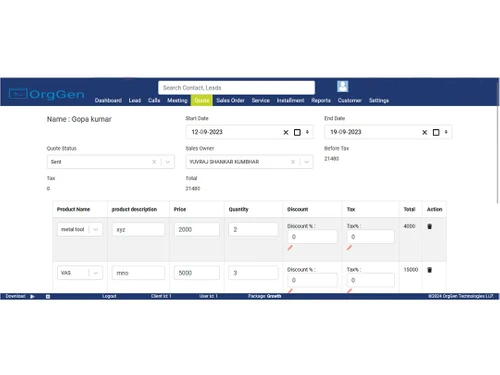Viewport: 500px width, 375px height.
Task: Click the mno product description field
Action: pos(138,273)
